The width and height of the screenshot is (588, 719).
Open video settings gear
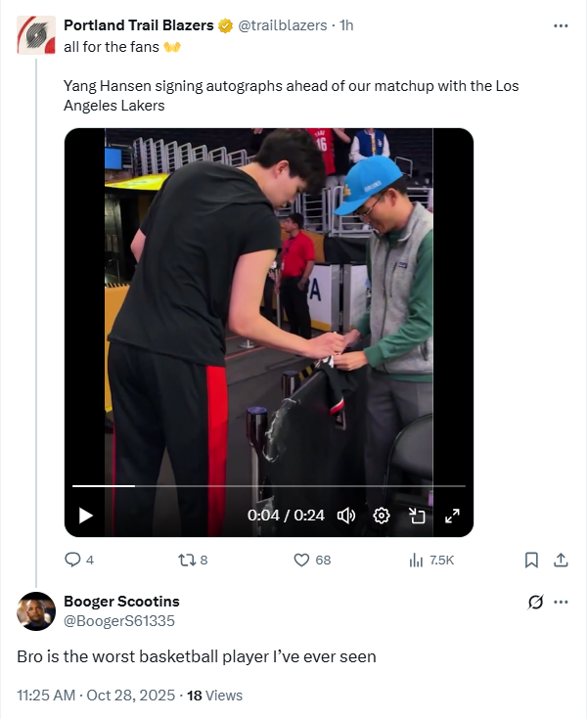pos(382,516)
